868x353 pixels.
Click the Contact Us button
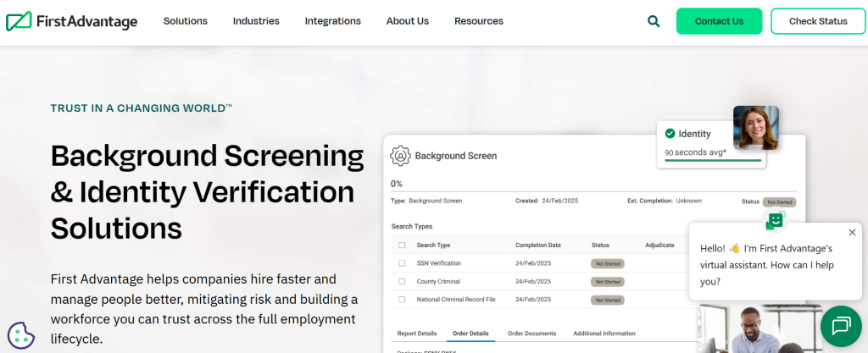tap(719, 21)
